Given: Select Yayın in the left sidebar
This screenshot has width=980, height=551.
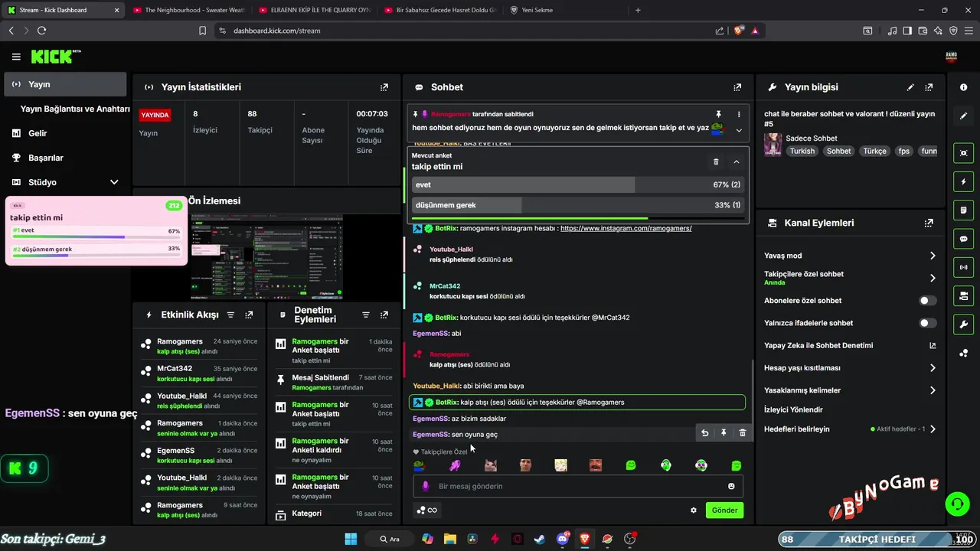Looking at the screenshot, I should (x=65, y=84).
